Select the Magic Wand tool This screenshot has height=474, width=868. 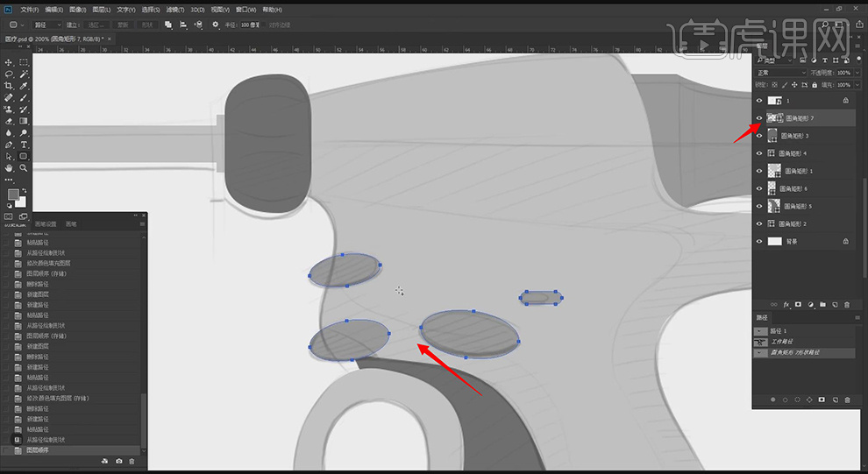click(x=24, y=74)
